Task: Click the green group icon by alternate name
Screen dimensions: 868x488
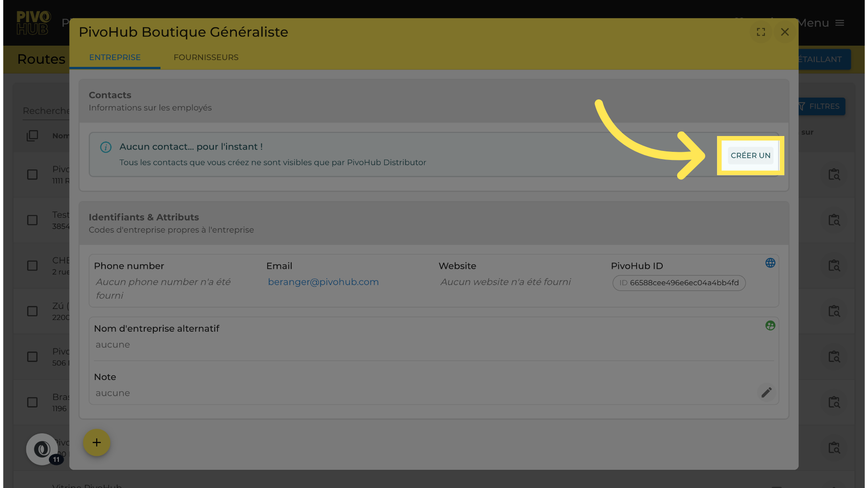Action: click(x=770, y=325)
